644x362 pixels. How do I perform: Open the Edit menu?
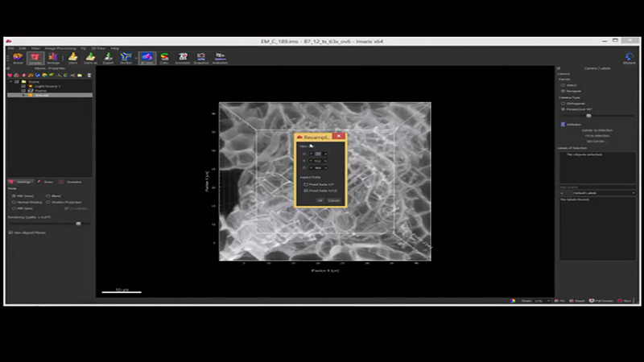pyautogui.click(x=23, y=48)
